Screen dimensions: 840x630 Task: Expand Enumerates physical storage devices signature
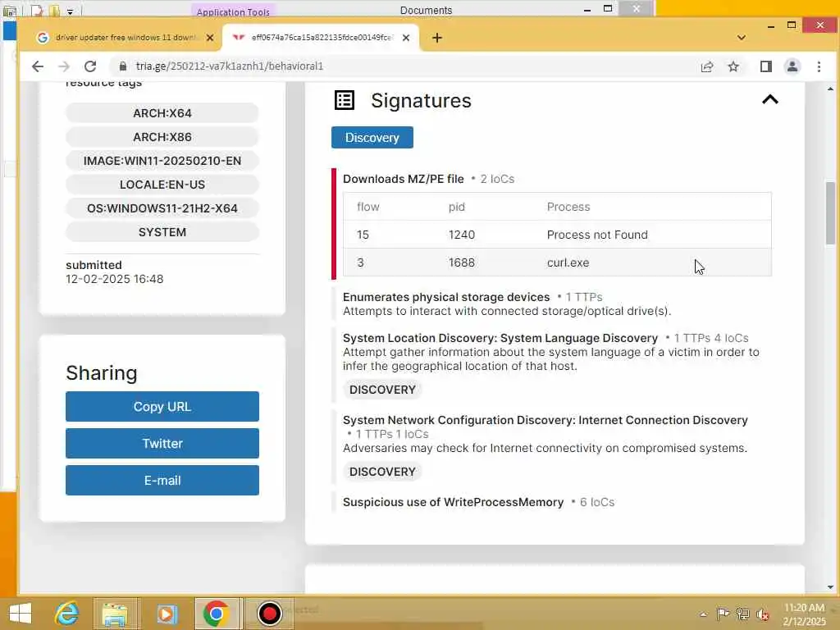point(446,297)
